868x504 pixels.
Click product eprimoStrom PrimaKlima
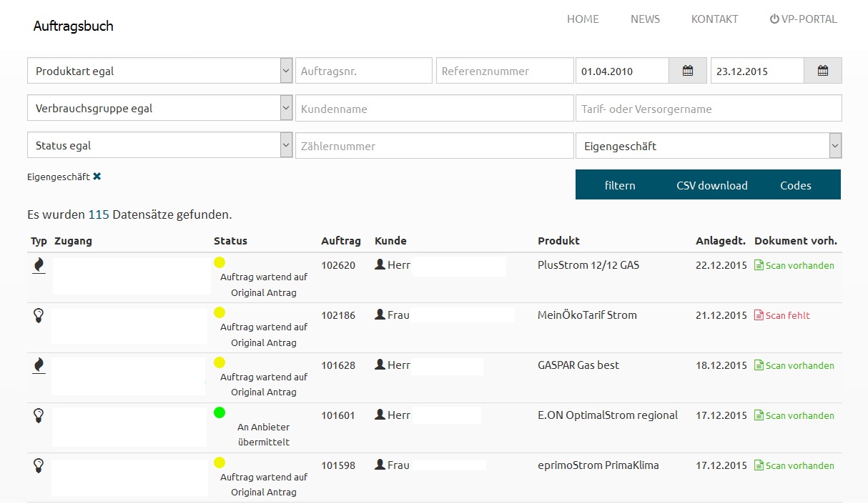598,465
